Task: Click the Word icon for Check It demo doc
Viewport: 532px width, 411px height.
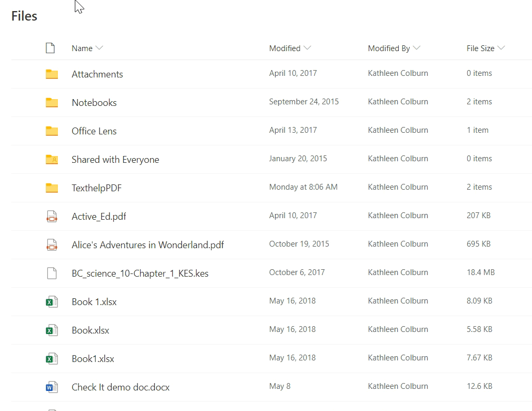Action: point(51,387)
